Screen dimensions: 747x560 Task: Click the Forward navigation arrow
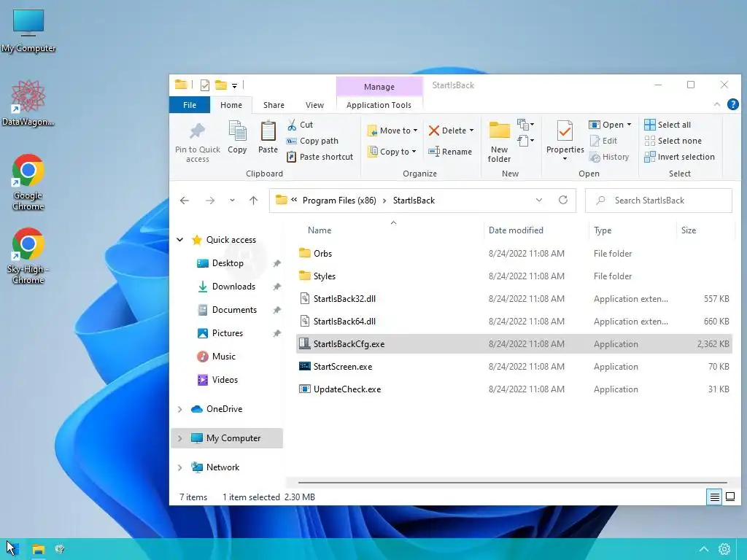pos(209,201)
